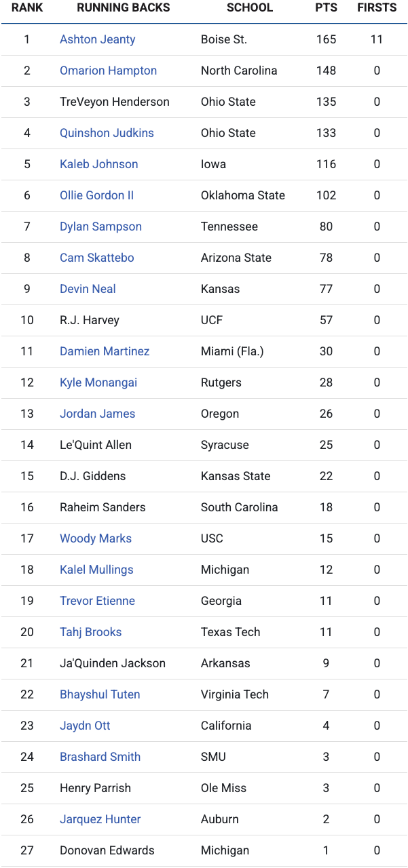This screenshot has width=408, height=868.
Task: Open Ashton Jeanty player link
Action: tap(98, 39)
